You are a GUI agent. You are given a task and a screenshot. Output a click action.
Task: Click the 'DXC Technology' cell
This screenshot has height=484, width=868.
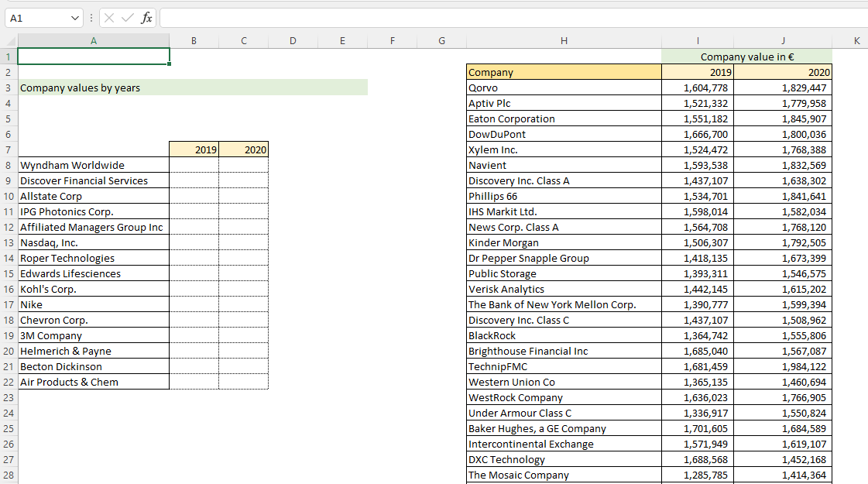[564, 460]
